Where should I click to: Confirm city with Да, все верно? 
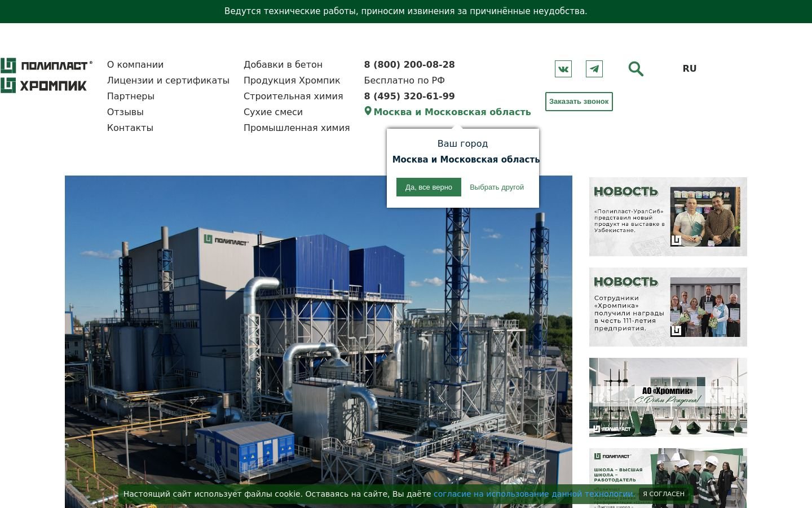click(x=429, y=187)
